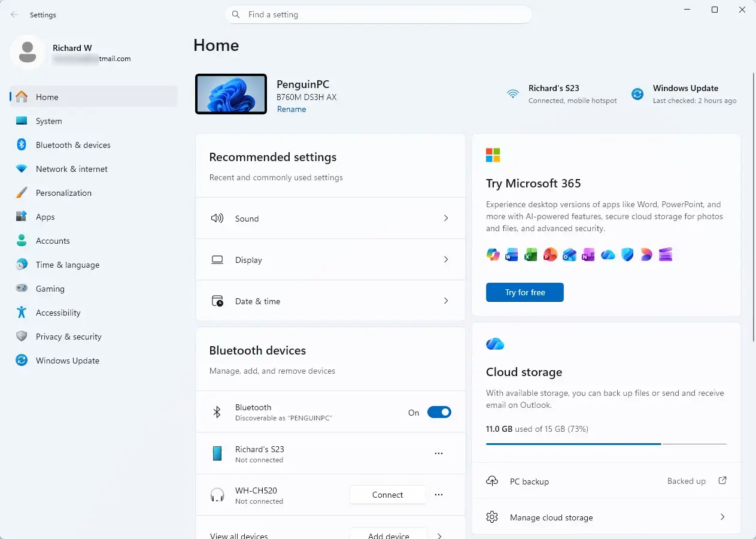This screenshot has height=539, width=756.
Task: Click the Try for free button
Action: [525, 292]
